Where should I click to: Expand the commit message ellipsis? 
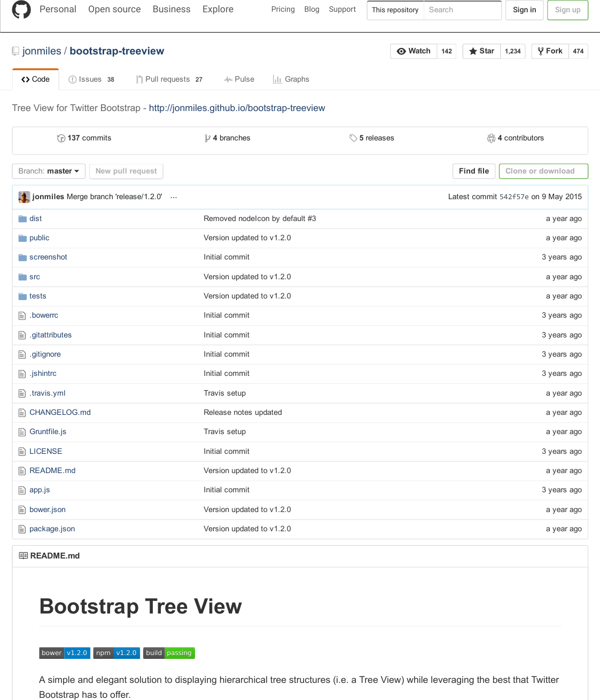click(174, 197)
